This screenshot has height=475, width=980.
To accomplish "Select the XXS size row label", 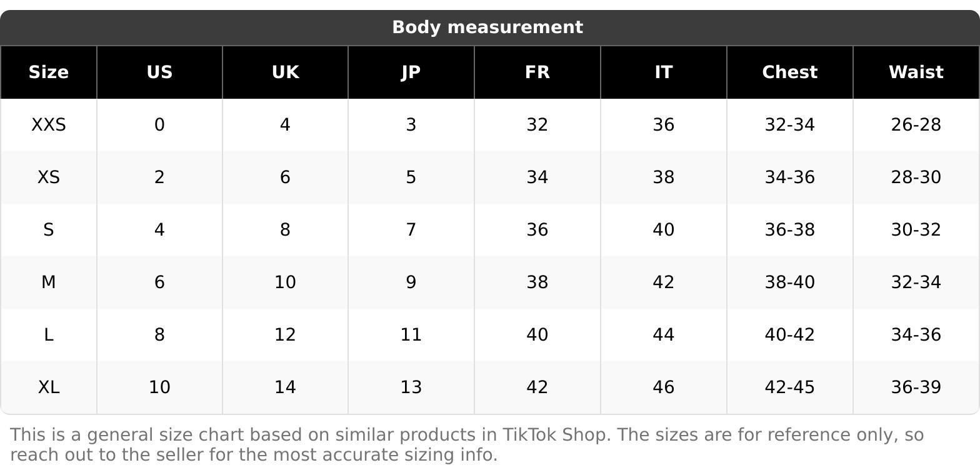I will click(x=49, y=125).
